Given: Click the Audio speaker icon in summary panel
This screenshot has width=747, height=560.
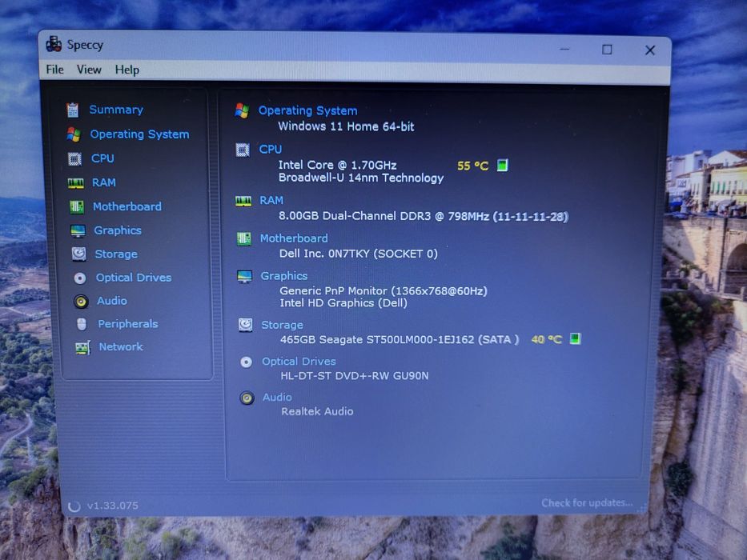Looking at the screenshot, I should [247, 398].
